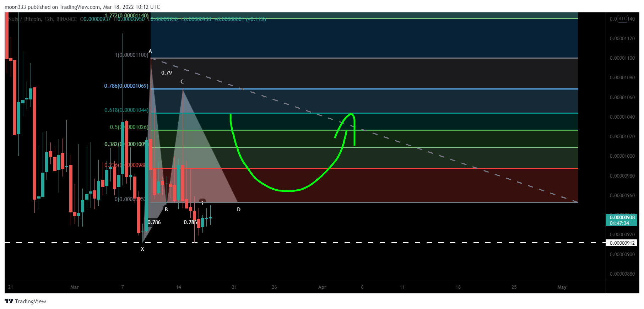The image size is (644, 309).
Task: Click the BTC currency badge on price axis
Action: [x=623, y=19]
